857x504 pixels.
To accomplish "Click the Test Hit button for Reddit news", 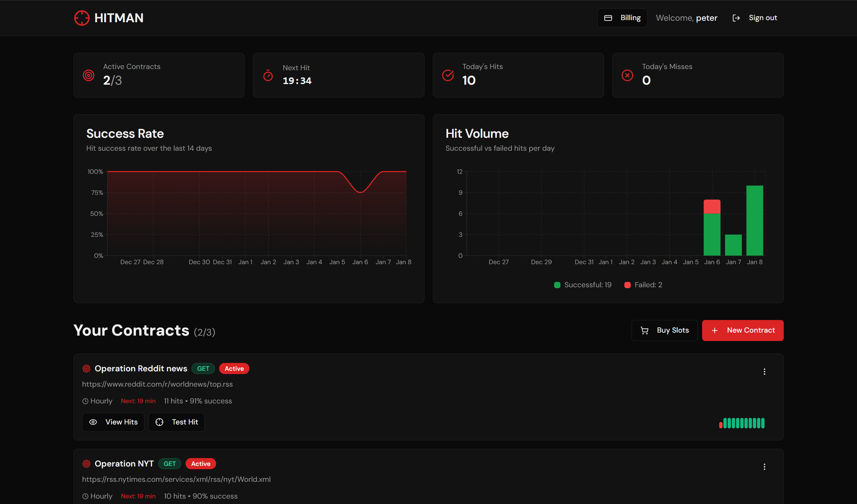I will coord(177,422).
